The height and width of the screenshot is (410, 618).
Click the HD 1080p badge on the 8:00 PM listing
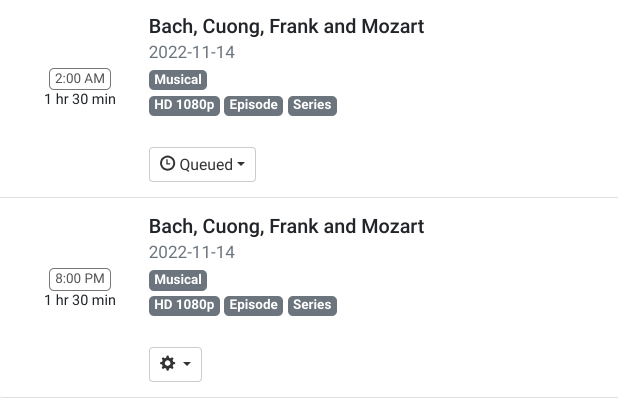(184, 305)
